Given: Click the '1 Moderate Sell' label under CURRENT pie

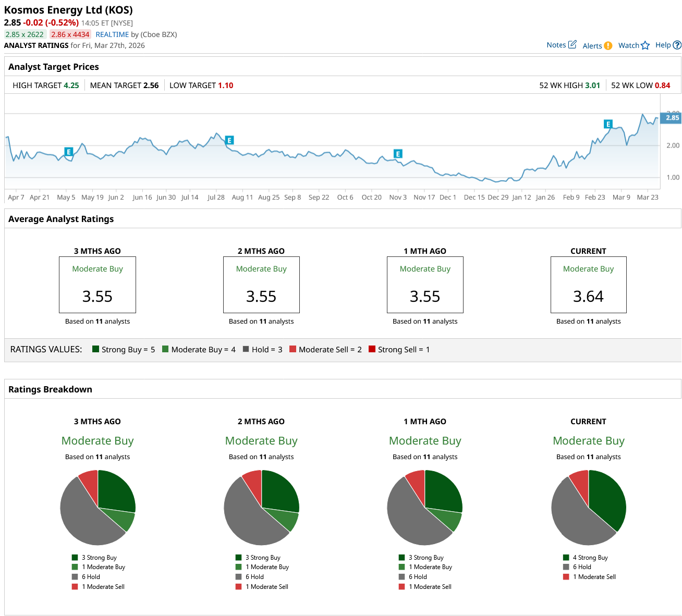Looking at the screenshot, I should (594, 577).
